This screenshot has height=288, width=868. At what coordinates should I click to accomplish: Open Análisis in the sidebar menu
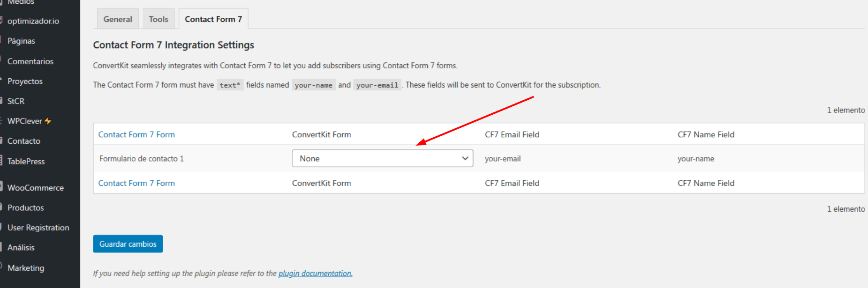(21, 248)
